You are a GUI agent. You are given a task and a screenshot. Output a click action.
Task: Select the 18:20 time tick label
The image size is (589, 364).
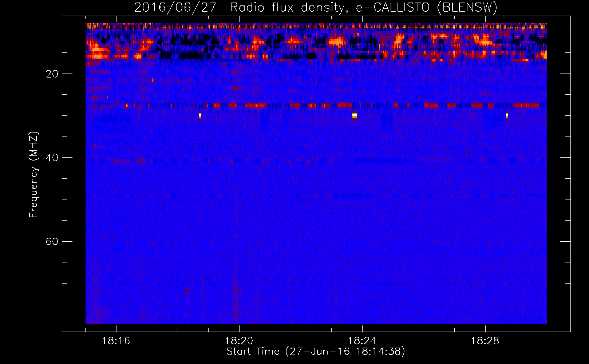tap(239, 341)
